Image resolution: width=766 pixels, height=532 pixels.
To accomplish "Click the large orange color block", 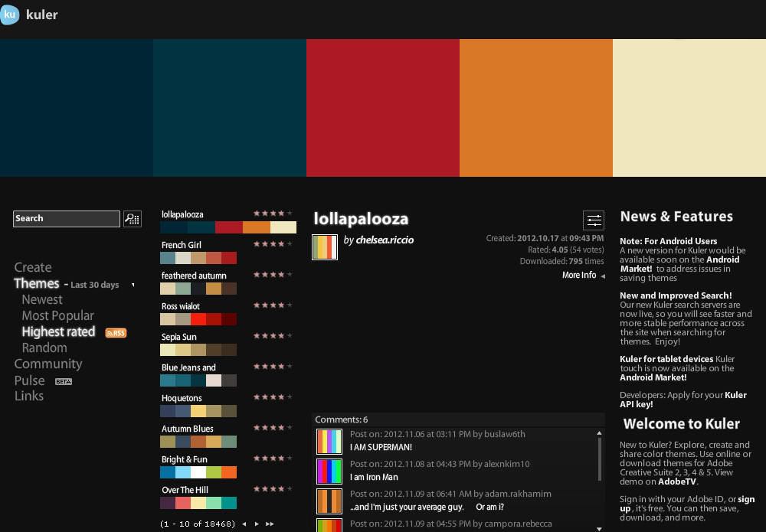I will [536, 108].
